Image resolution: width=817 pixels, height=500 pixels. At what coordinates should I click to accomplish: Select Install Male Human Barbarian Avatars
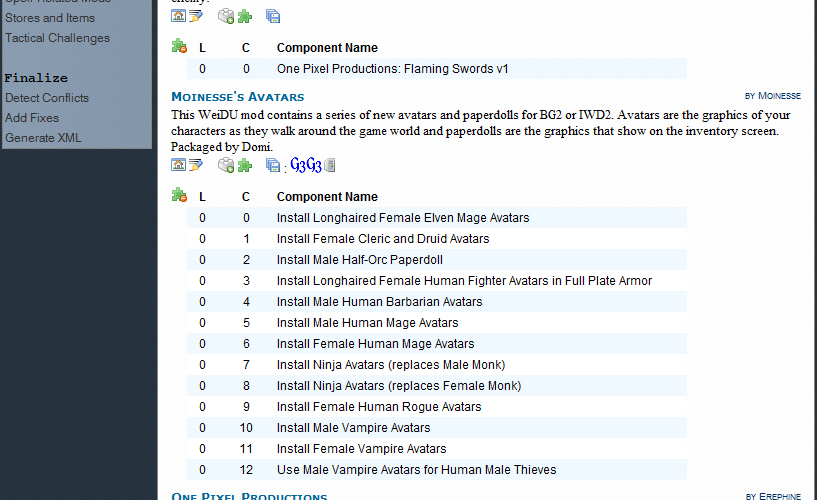[x=437, y=302]
